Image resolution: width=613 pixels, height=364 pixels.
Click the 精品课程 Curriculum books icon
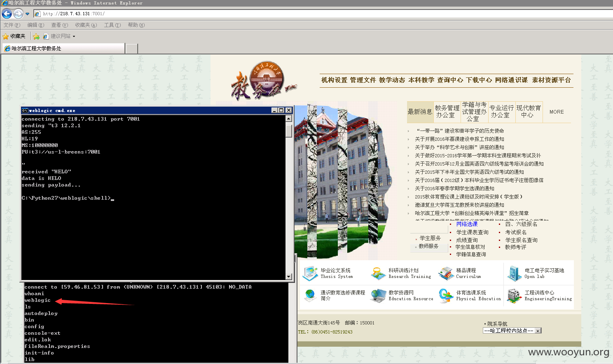click(x=446, y=273)
